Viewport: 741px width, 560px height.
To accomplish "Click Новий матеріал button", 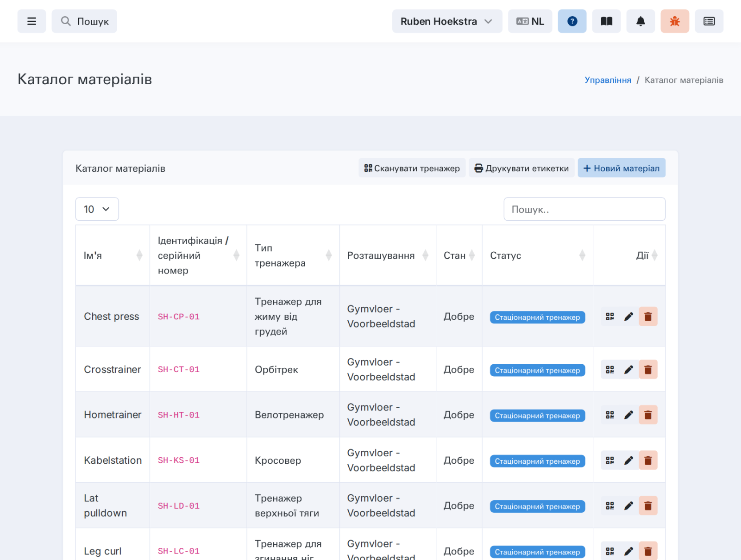I will (x=622, y=168).
